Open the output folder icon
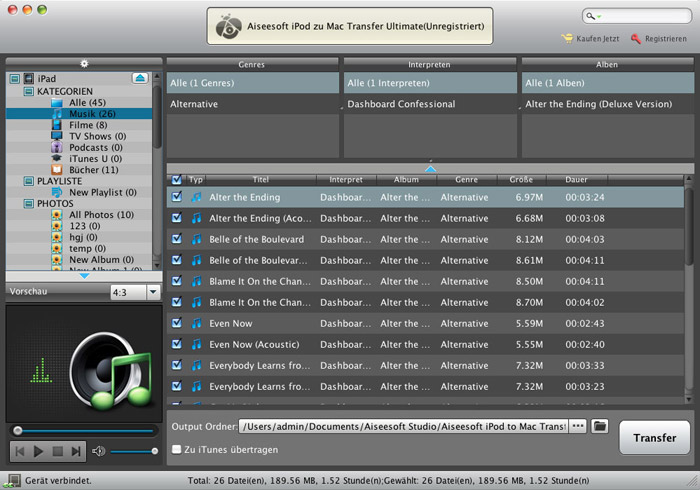This screenshot has width=700, height=490. coord(600,426)
